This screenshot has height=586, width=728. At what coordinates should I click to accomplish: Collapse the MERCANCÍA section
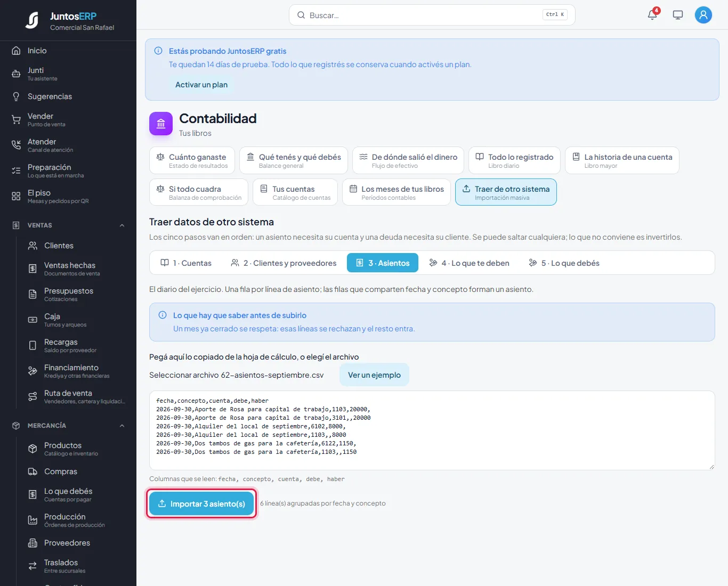pyautogui.click(x=68, y=426)
